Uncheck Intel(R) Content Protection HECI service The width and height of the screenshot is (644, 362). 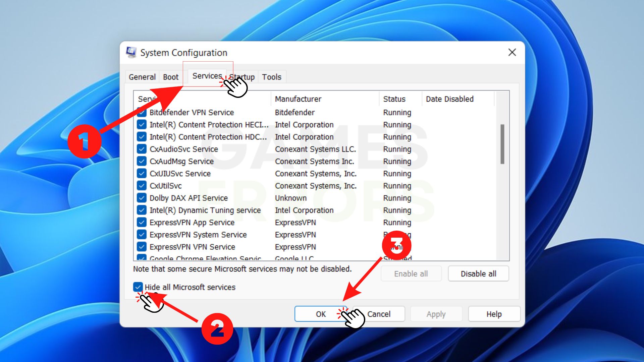click(142, 125)
